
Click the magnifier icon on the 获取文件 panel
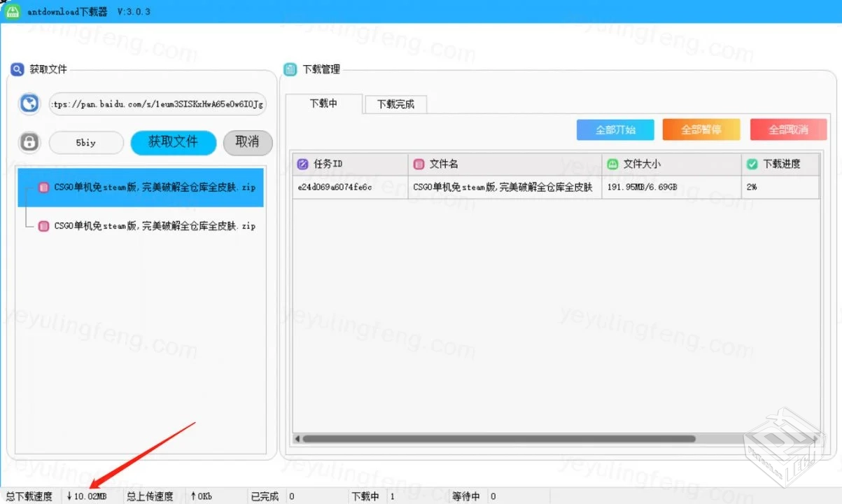(17, 69)
